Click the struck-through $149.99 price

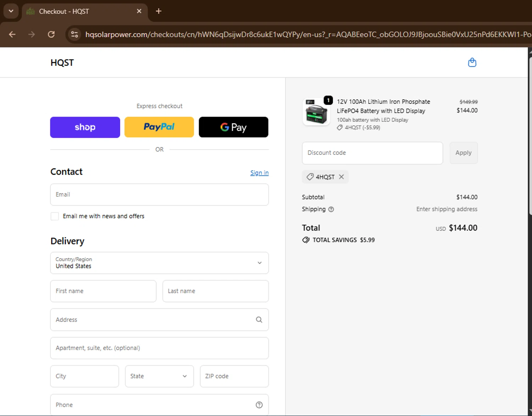pos(469,102)
